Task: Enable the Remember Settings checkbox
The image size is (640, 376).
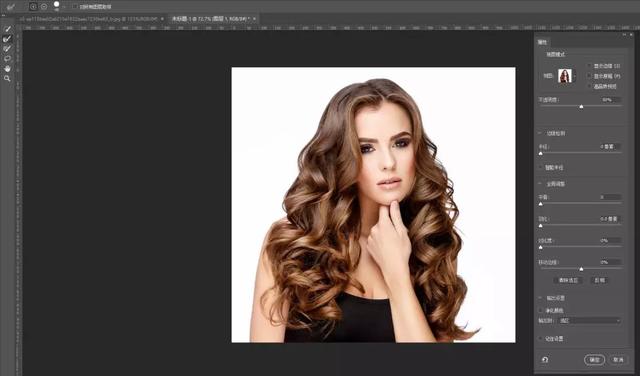Action: (x=541, y=338)
